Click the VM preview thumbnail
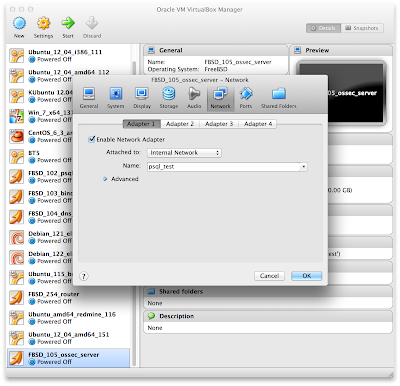 click(x=341, y=93)
